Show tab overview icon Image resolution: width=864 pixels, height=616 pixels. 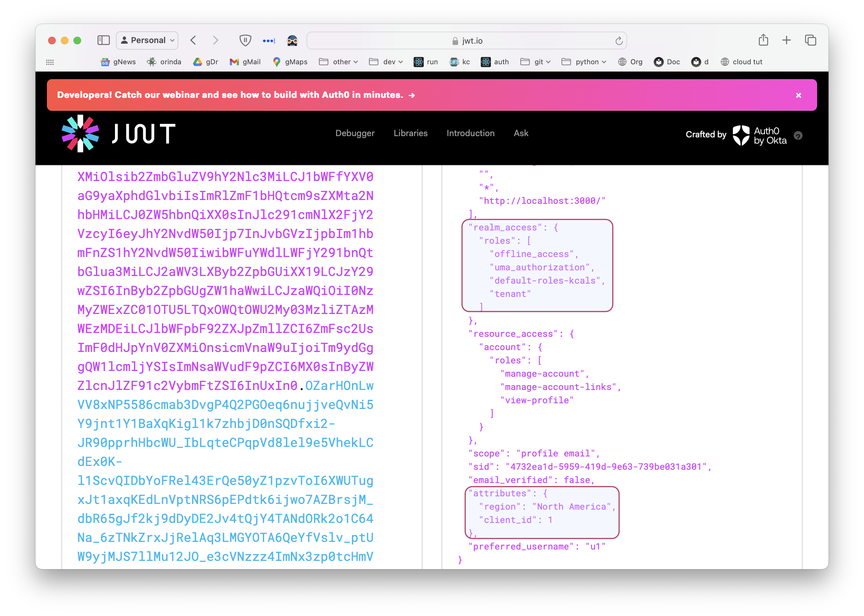(810, 40)
